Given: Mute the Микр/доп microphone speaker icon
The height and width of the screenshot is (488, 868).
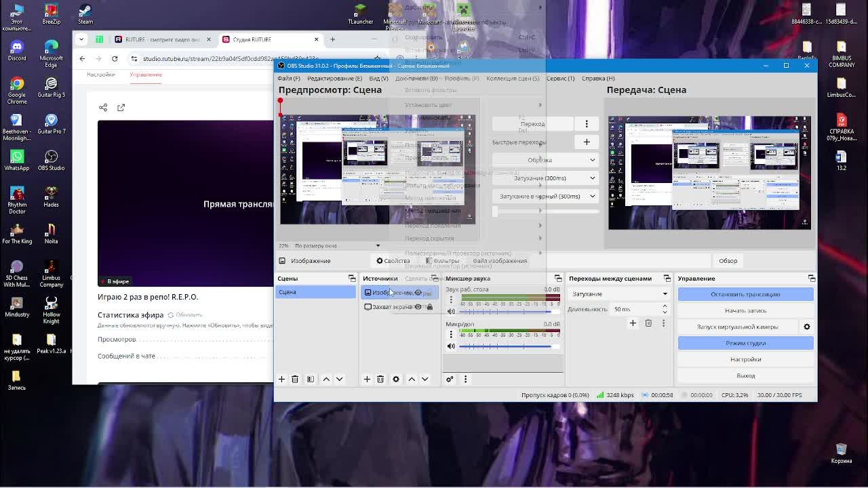Looking at the screenshot, I should tap(451, 346).
